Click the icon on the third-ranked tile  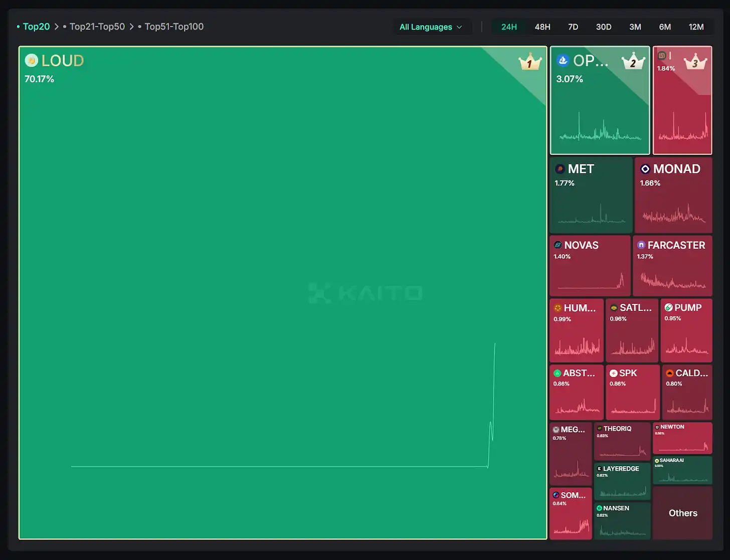point(662,56)
